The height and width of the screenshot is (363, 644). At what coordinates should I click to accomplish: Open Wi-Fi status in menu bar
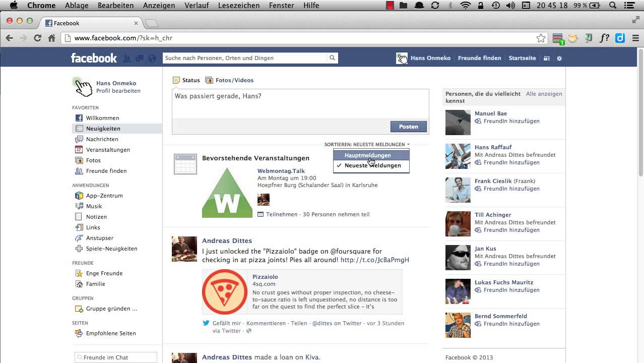pyautogui.click(x=465, y=6)
